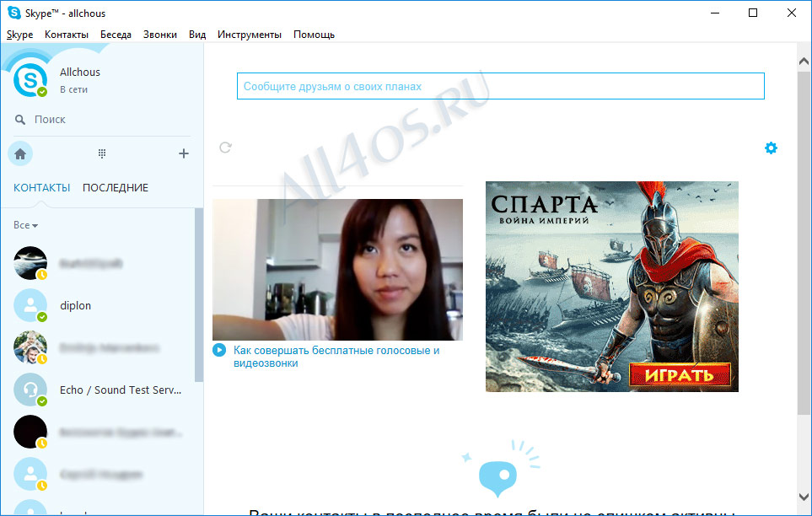Click the Skype logo in title bar
Image resolution: width=812 pixels, height=516 pixels.
[14, 13]
